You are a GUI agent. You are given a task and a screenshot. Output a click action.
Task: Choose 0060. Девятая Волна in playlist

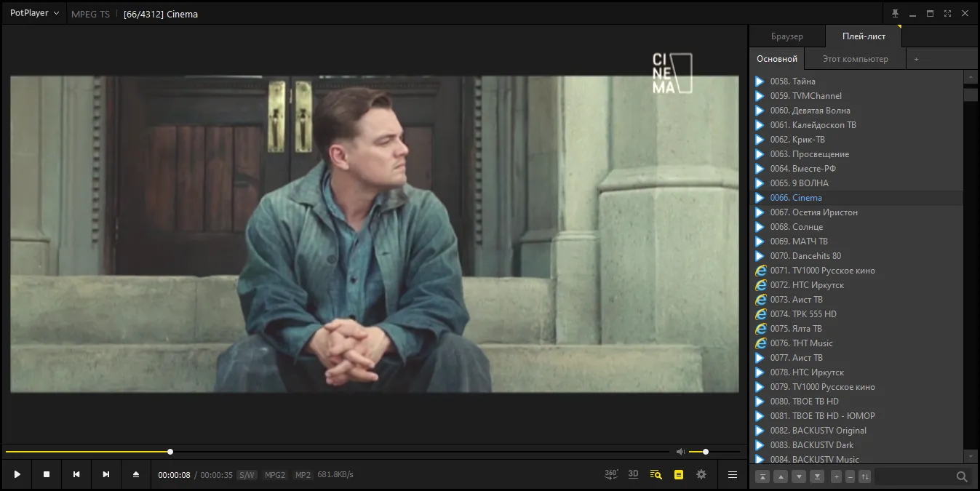click(856, 111)
